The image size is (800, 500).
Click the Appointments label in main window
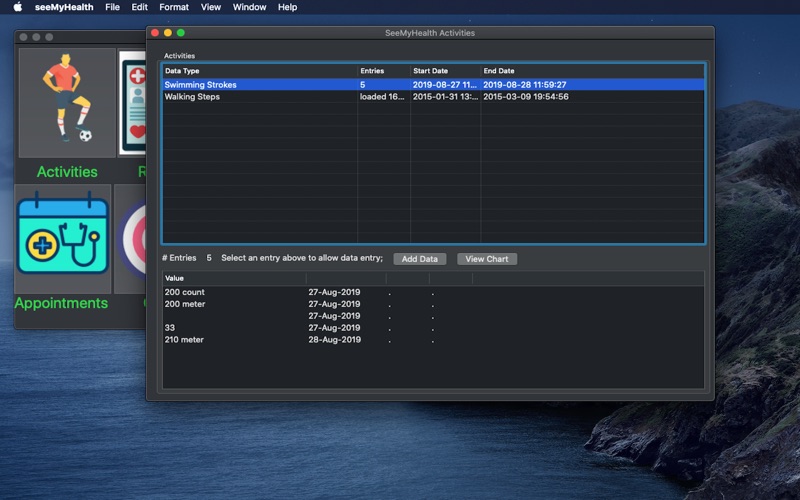61,303
